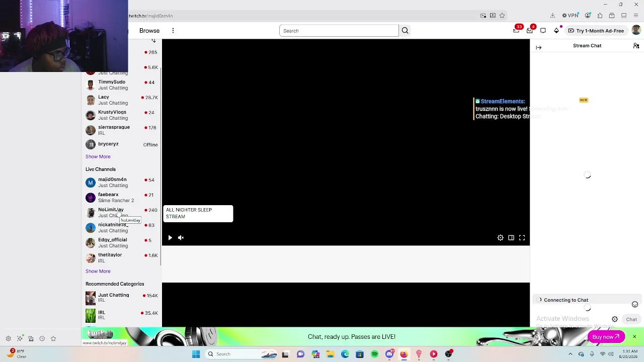The width and height of the screenshot is (644, 362).
Task: Click Try 1-Month Ad-Free button
Action: click(596, 31)
